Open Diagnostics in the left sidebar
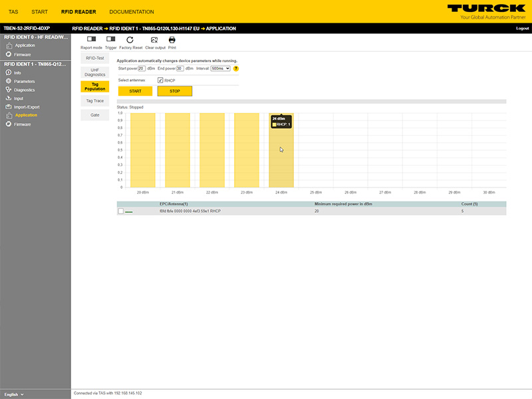Image resolution: width=532 pixels, height=399 pixels. click(x=24, y=90)
